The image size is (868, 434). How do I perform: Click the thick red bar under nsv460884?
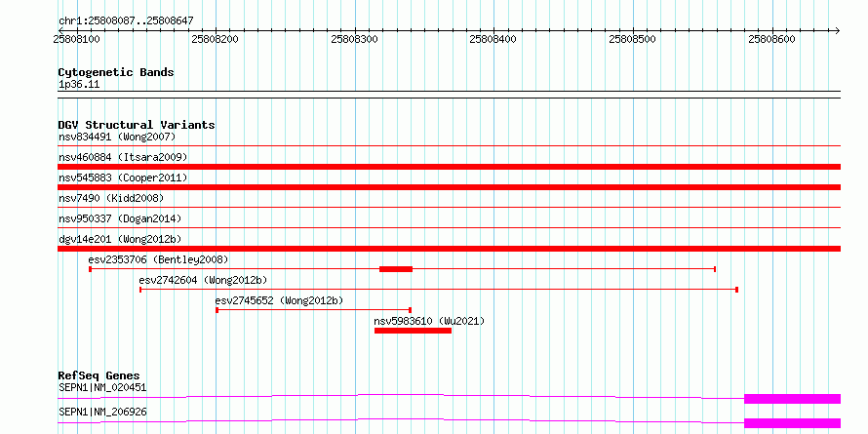pos(449,167)
